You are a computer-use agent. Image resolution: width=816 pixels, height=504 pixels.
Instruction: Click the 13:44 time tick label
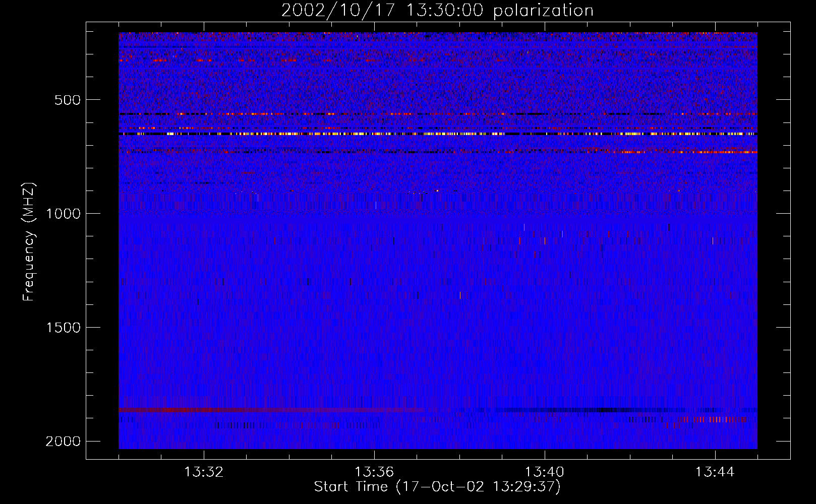click(x=715, y=472)
